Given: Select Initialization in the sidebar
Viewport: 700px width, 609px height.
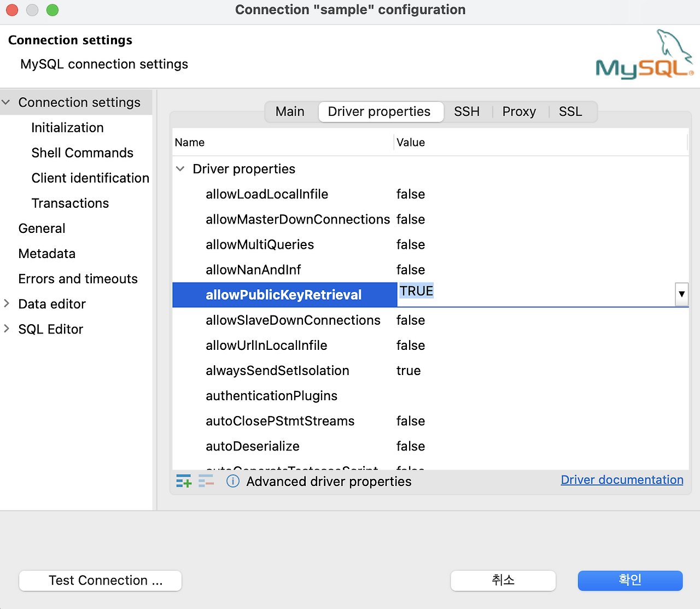Looking at the screenshot, I should click(x=67, y=127).
